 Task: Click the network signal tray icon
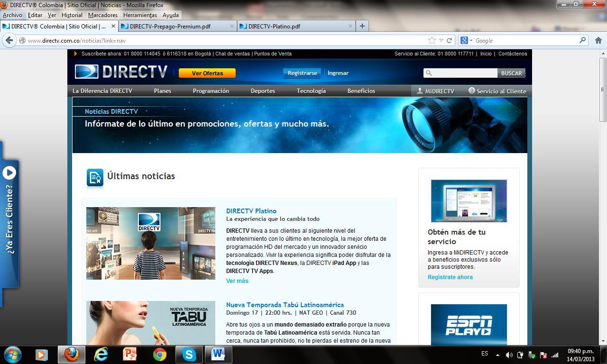click(554, 355)
